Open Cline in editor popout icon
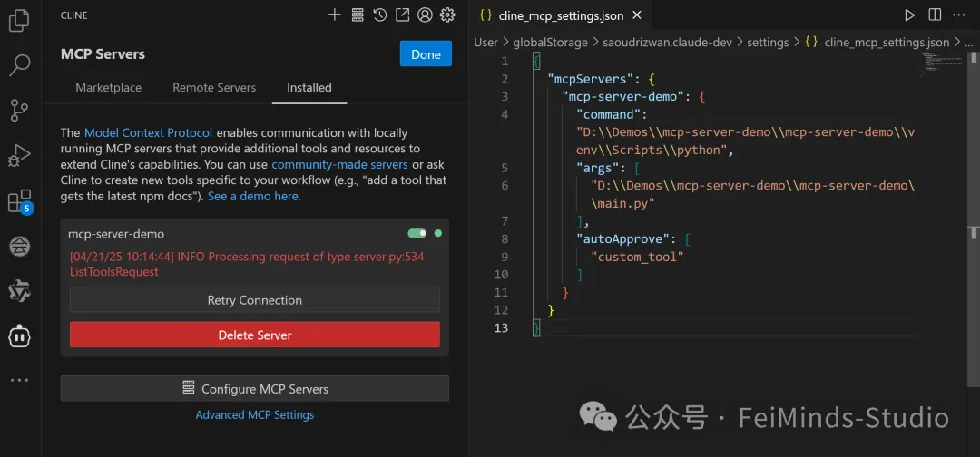 (x=403, y=15)
